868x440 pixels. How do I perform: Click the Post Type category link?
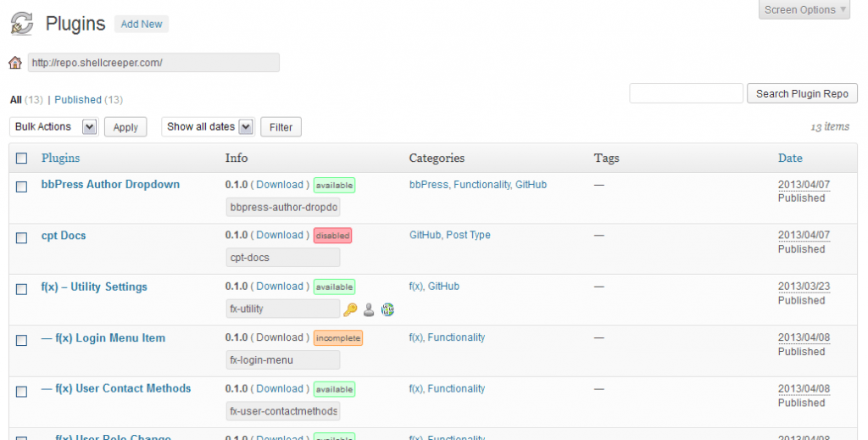(x=468, y=235)
